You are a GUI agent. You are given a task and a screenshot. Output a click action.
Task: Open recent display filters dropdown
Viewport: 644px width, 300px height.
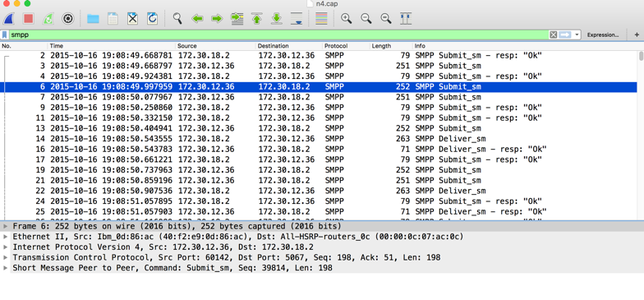click(x=577, y=35)
